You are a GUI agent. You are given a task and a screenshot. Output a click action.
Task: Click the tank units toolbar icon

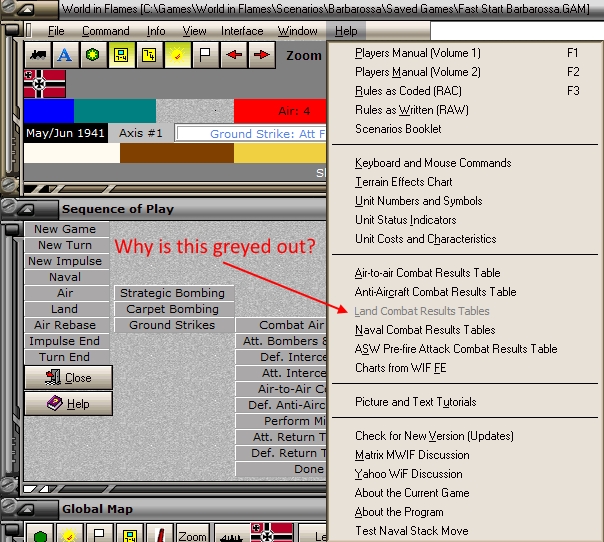pos(38,55)
